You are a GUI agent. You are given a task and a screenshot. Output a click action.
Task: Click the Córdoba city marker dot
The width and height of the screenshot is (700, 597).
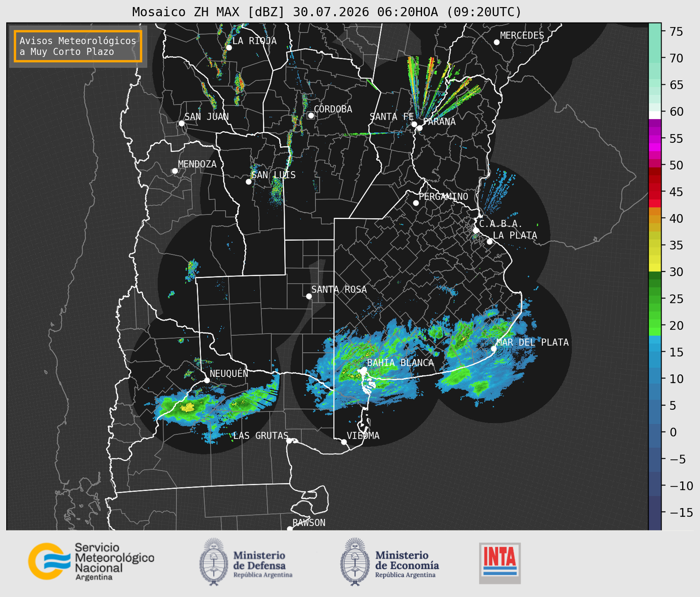[x=311, y=115]
